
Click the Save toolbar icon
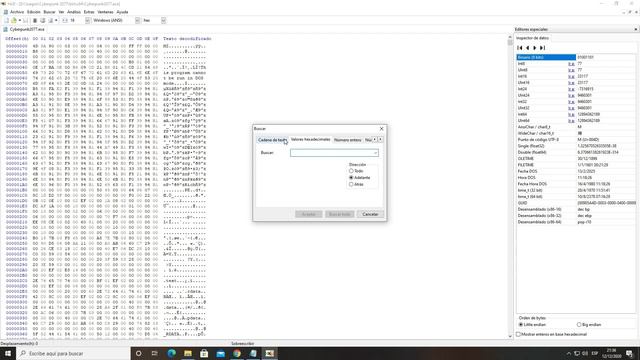coord(26,20)
